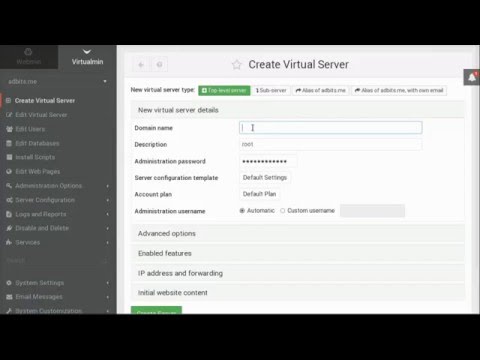Click the button next to the back arrow

tap(159, 64)
